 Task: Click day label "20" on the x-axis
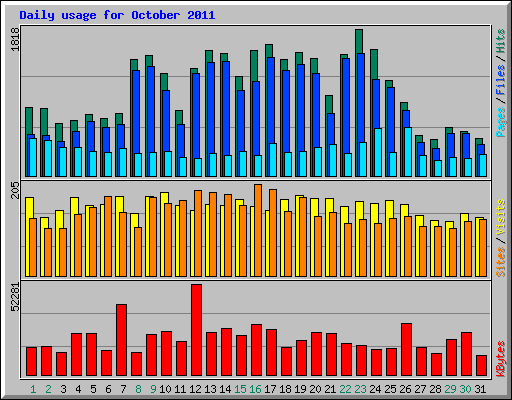tap(315, 389)
